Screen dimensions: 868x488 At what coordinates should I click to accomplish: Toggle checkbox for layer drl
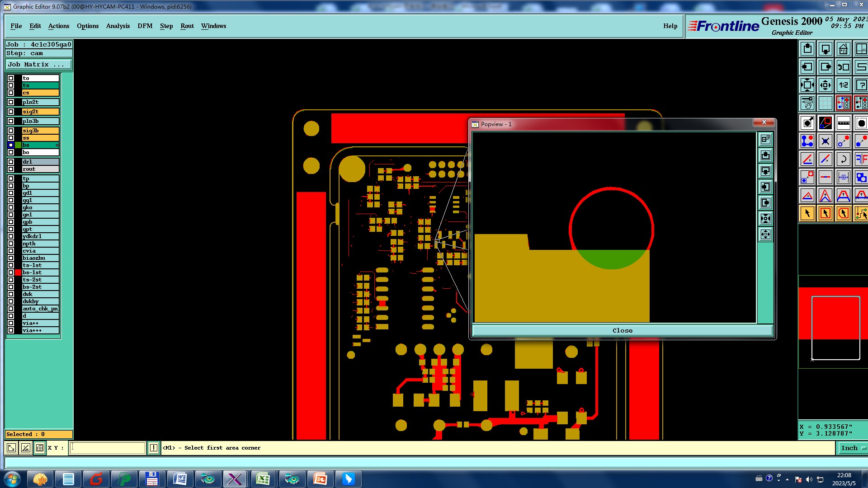click(11, 162)
